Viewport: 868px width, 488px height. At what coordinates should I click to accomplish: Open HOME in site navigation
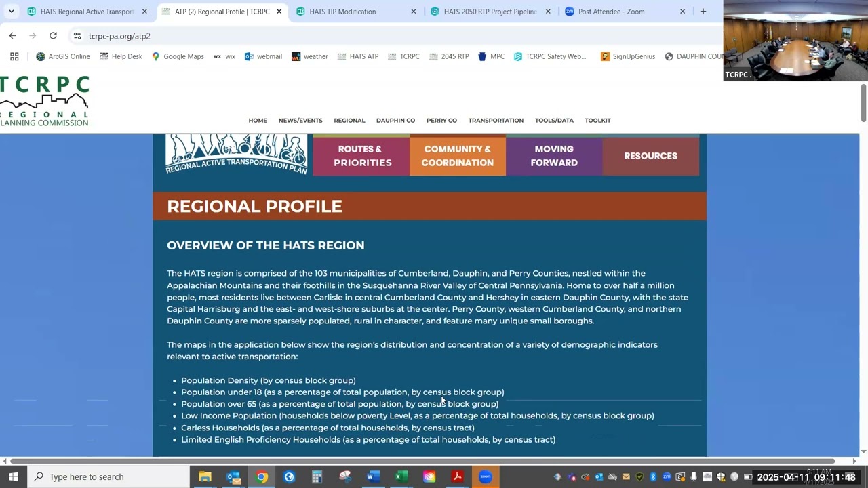click(x=258, y=121)
